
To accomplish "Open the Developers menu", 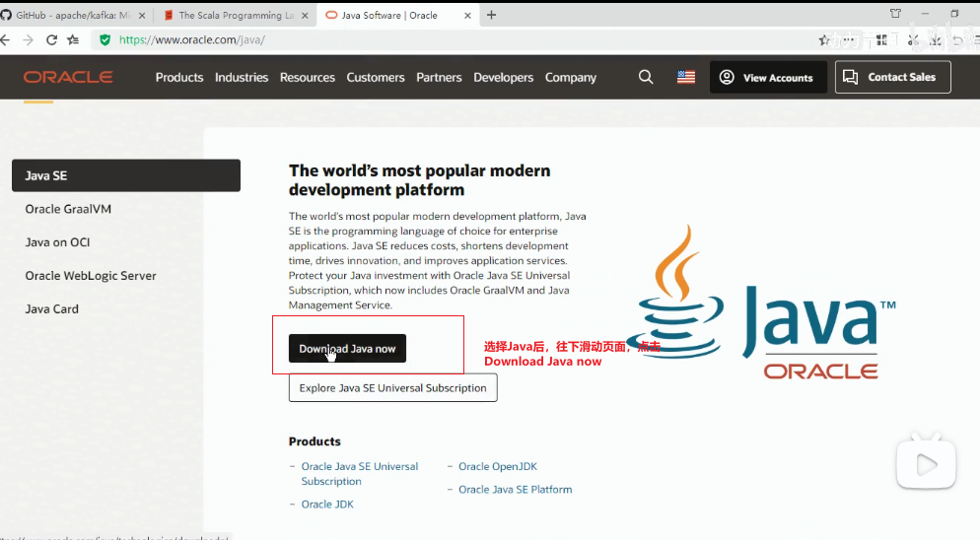I will (503, 78).
